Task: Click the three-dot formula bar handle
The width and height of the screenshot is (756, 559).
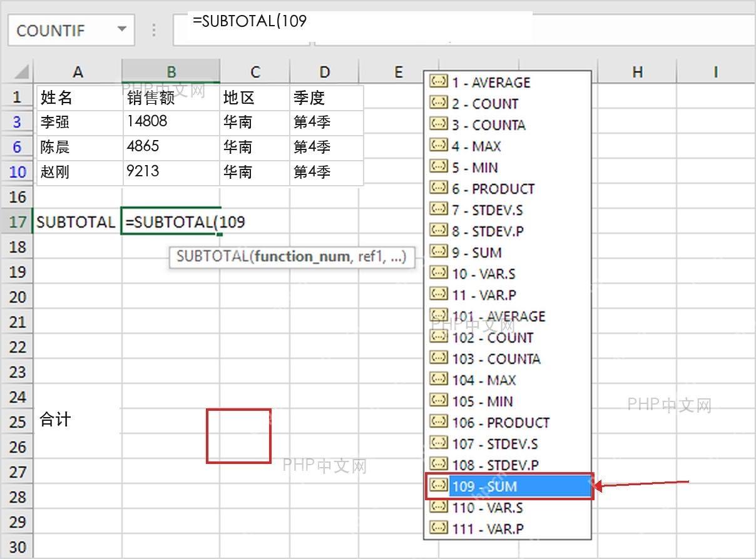Action: [x=154, y=30]
